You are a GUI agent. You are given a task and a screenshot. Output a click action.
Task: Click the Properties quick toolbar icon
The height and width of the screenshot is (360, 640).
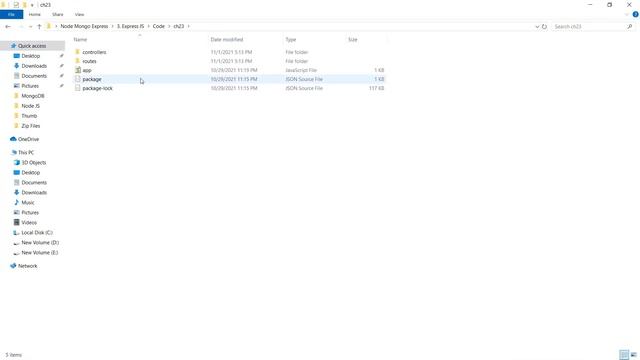point(16,5)
